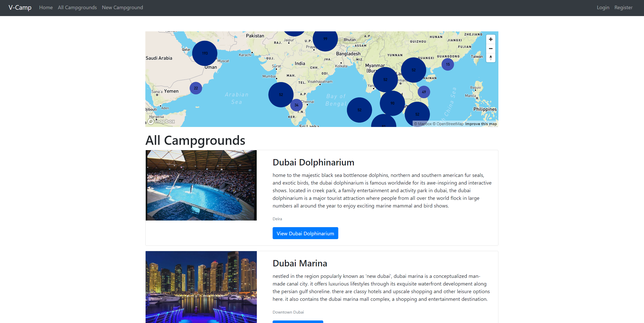The image size is (644, 323).
Task: Click the 90 cluster over Thailand
Action: [x=392, y=103]
